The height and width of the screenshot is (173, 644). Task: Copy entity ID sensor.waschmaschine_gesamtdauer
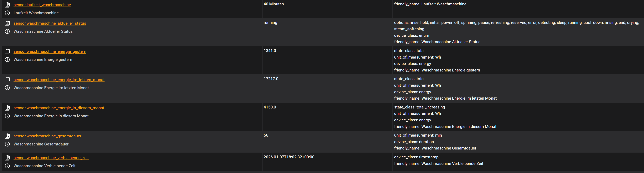[x=8, y=136]
